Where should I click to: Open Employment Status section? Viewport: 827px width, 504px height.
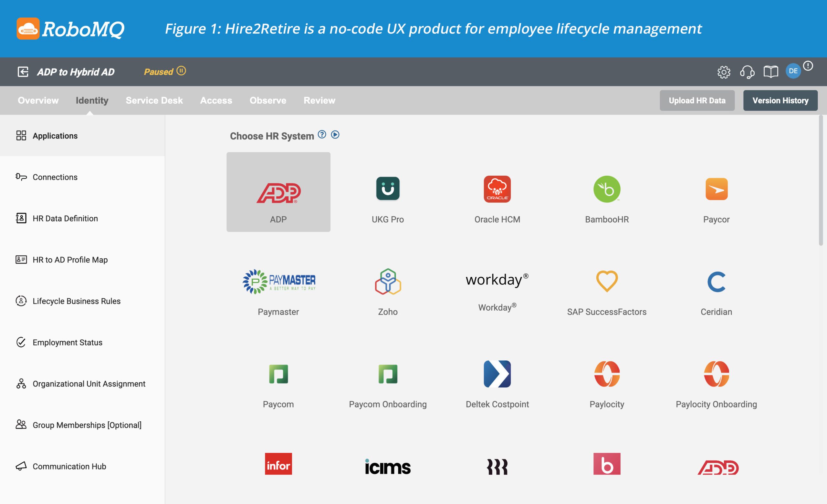coord(82,342)
